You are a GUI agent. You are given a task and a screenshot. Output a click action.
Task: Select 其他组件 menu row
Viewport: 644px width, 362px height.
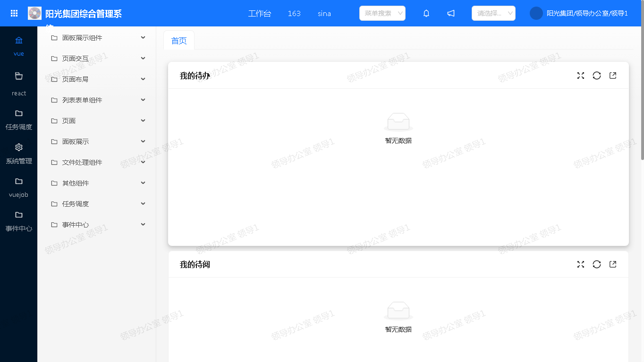point(97,183)
